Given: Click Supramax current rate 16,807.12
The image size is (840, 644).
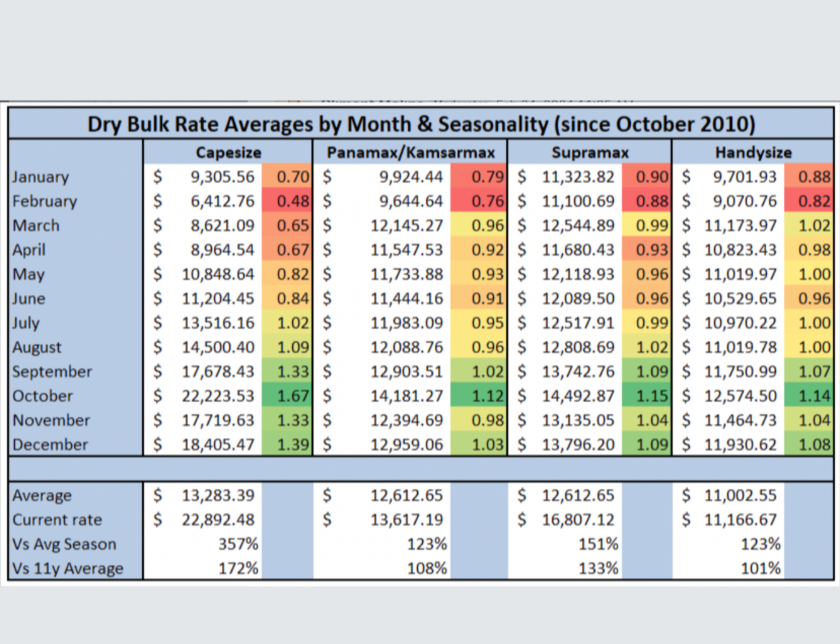Looking at the screenshot, I should [x=578, y=520].
